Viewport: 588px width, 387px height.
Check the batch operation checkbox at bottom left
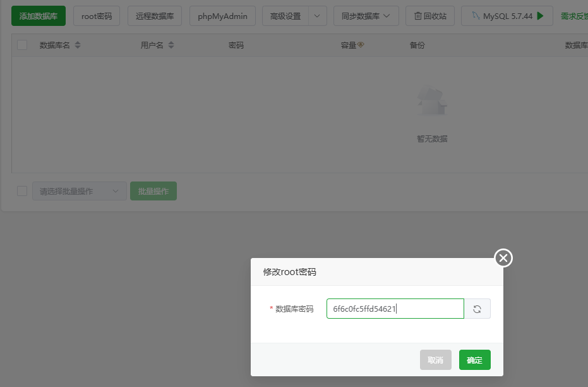coord(21,190)
